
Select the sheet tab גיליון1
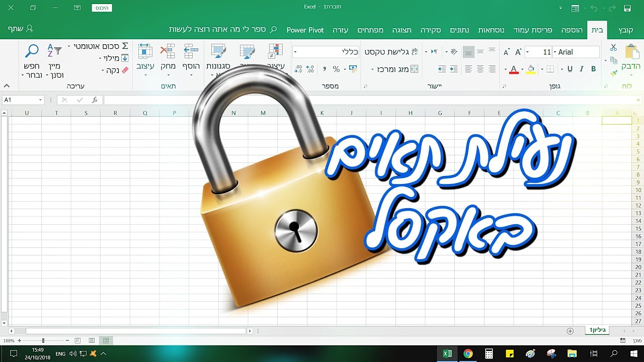(x=598, y=330)
